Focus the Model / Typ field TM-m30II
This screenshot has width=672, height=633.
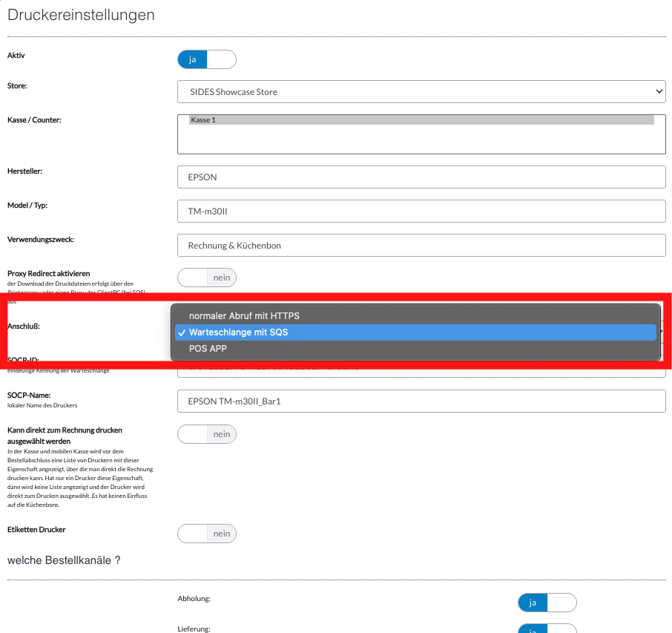pos(421,211)
